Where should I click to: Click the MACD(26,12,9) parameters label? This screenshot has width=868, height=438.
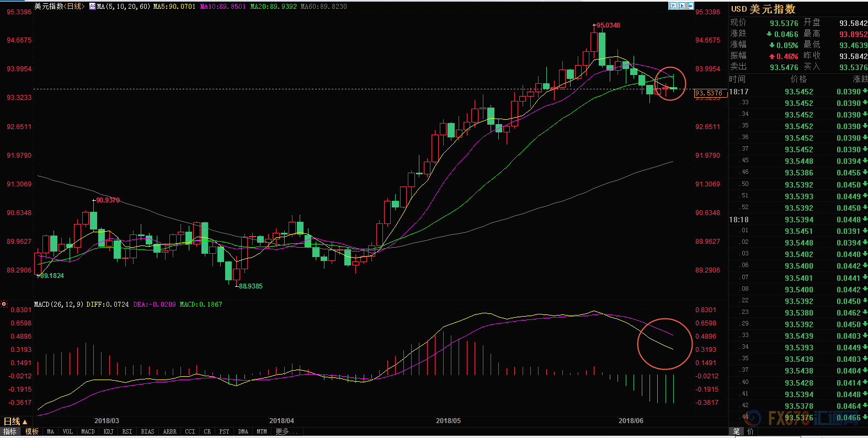click(59, 305)
